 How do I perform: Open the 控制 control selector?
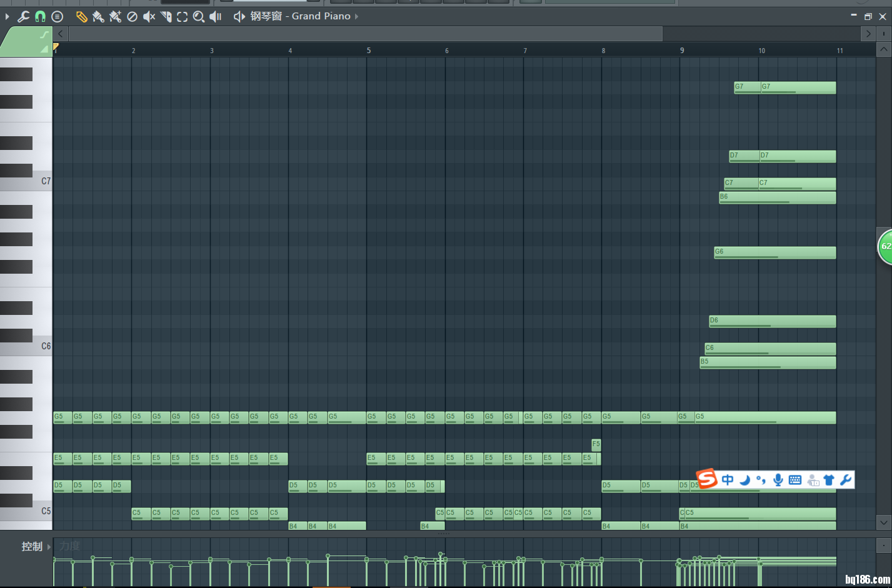click(36, 546)
